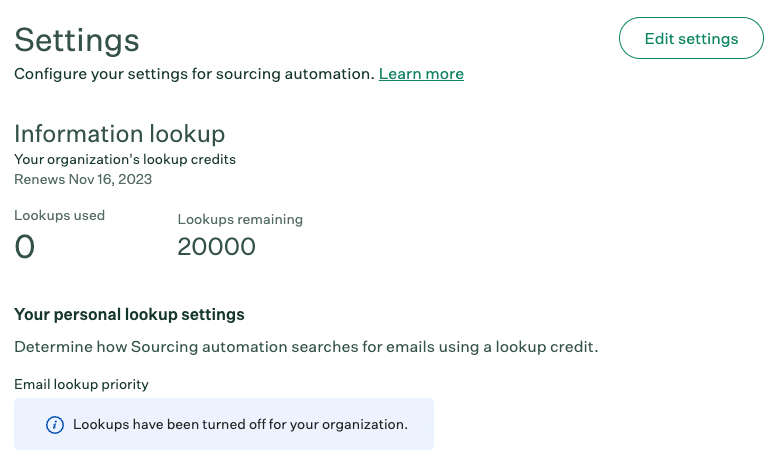
Task: Select the Nov 16, 2023 renewal date
Action: 110,179
